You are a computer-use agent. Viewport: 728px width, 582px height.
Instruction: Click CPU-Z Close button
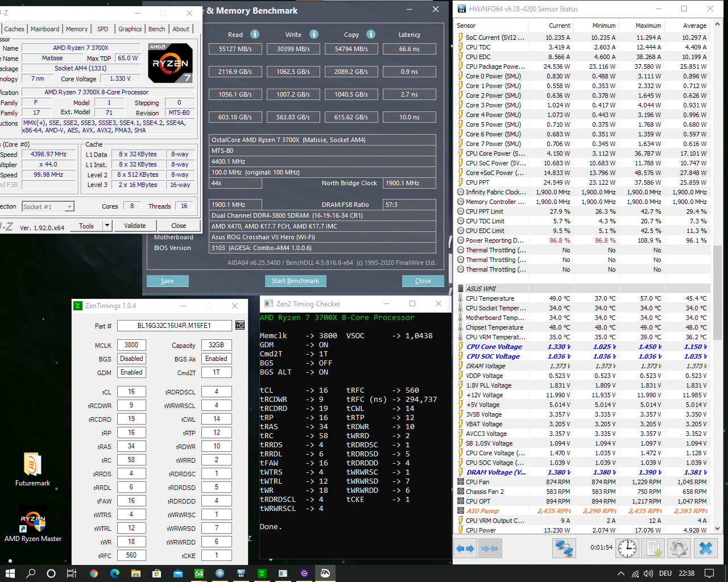pos(179,226)
